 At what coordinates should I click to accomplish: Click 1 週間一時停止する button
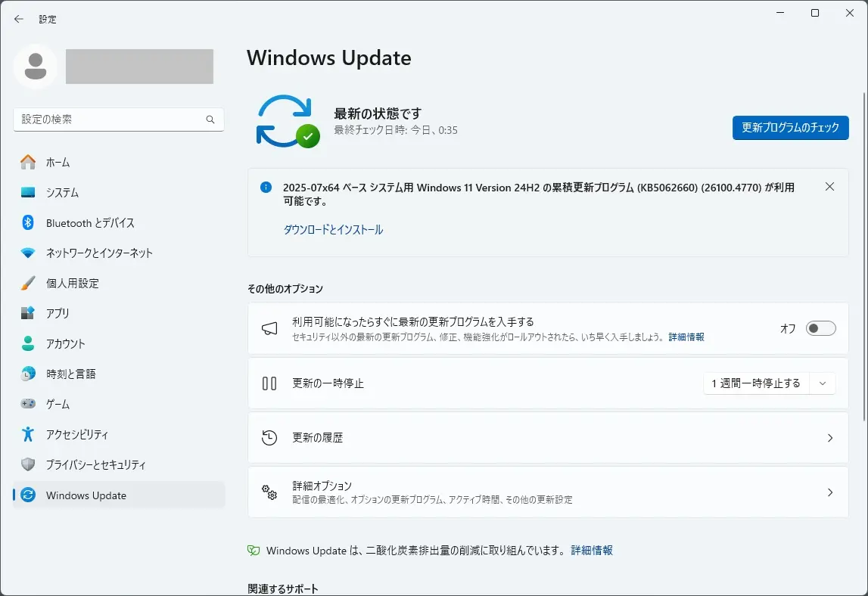(x=756, y=383)
